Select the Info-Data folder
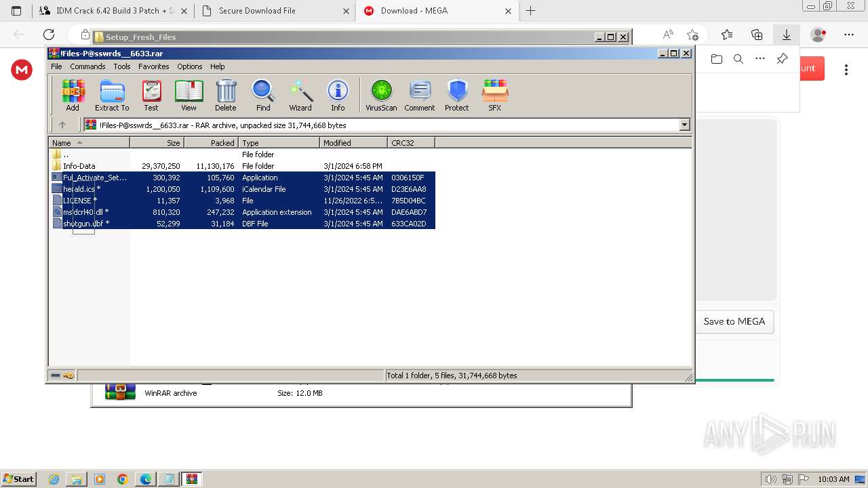 pos(79,166)
